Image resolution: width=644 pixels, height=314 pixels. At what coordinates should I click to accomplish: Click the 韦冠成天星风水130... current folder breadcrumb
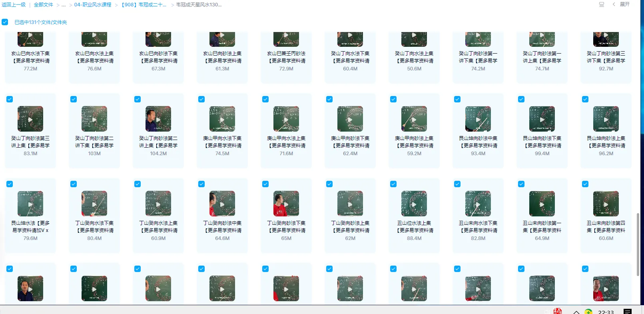(x=199, y=5)
